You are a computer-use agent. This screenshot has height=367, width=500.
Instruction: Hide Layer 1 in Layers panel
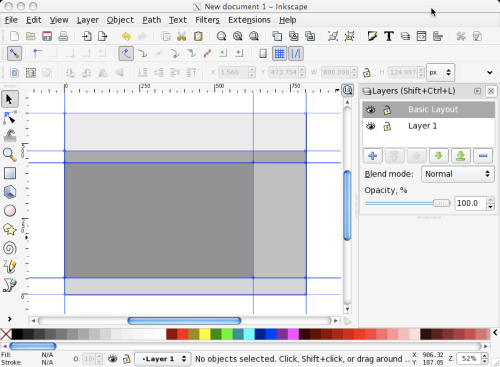371,126
